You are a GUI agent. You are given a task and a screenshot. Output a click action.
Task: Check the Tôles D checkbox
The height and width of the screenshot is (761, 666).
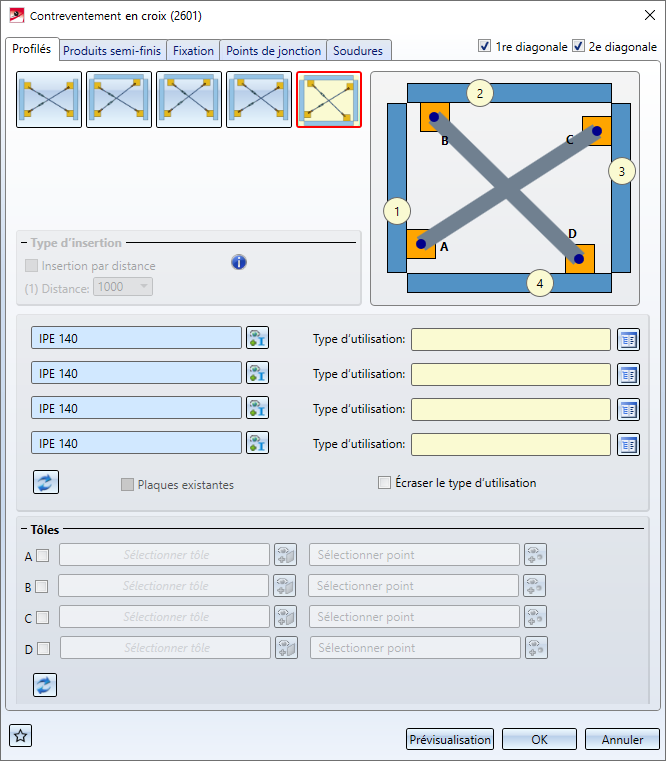[x=44, y=648]
